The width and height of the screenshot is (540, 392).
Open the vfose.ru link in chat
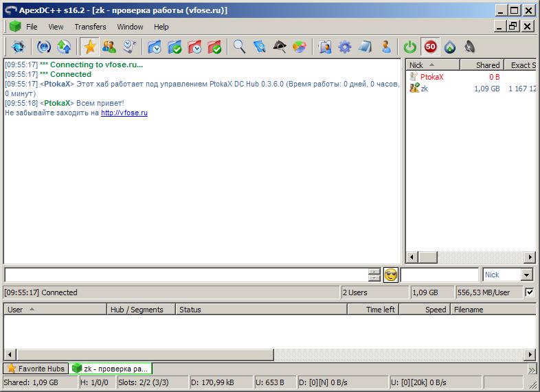pos(124,113)
